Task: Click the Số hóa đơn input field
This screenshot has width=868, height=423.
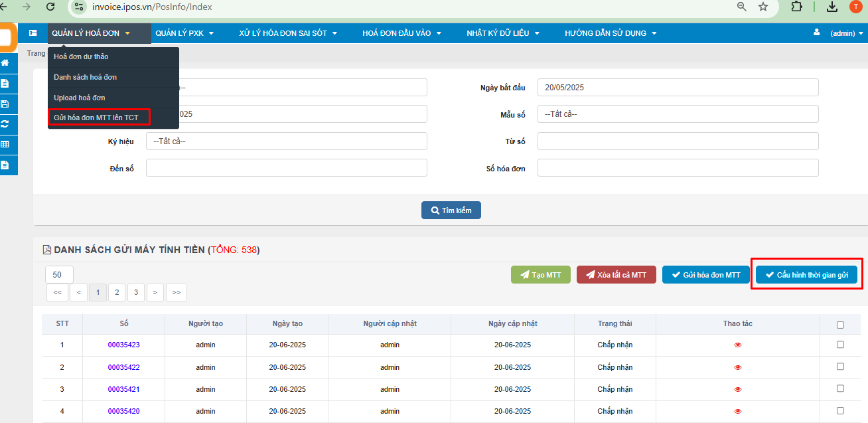Action: coord(678,168)
